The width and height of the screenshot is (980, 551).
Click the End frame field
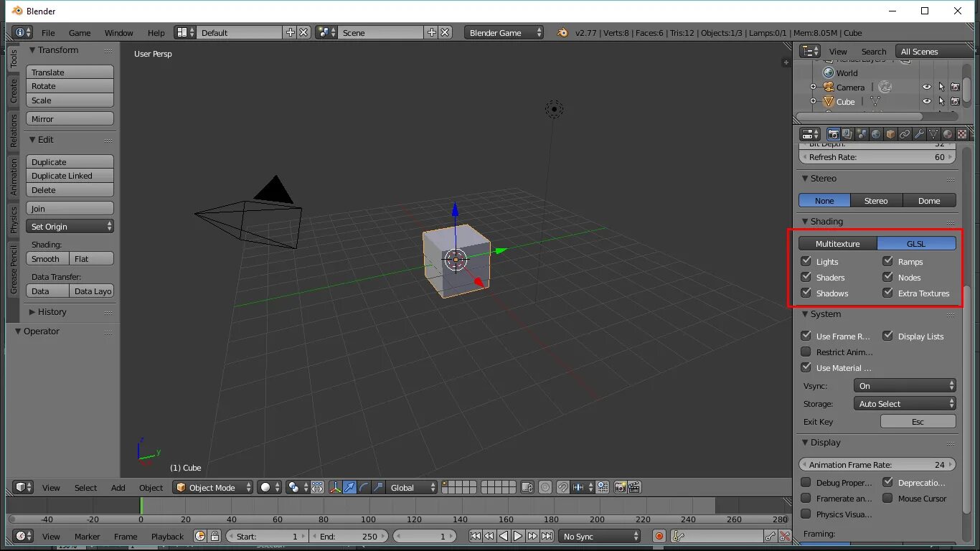point(349,536)
